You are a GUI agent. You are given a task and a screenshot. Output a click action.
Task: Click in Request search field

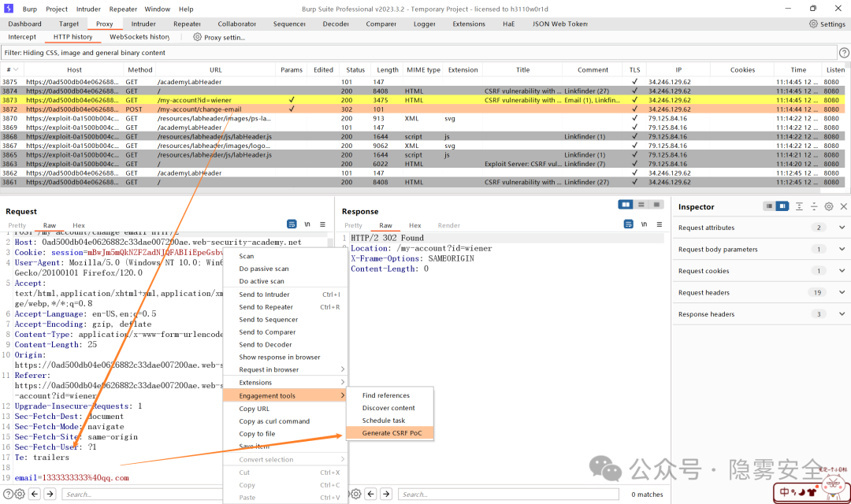click(142, 495)
